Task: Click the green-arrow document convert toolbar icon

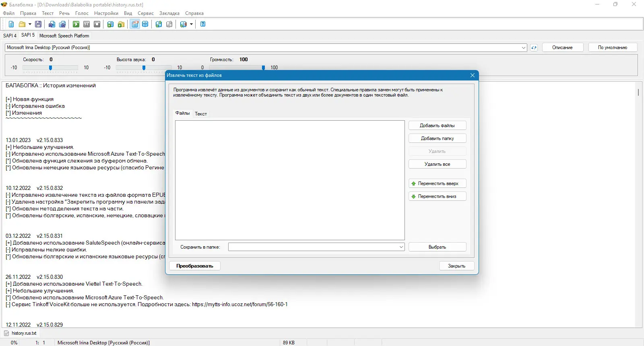Action: pos(110,24)
